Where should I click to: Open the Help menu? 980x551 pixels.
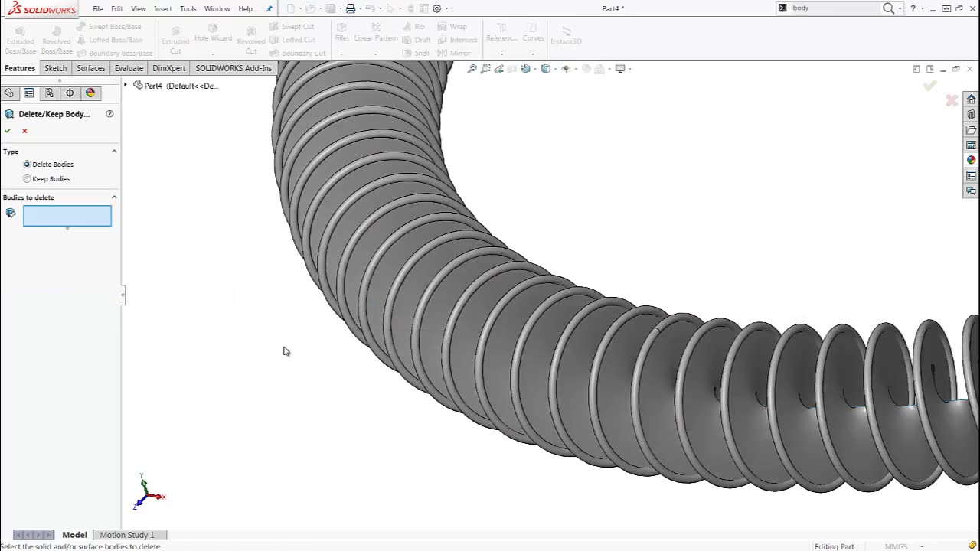coord(245,9)
